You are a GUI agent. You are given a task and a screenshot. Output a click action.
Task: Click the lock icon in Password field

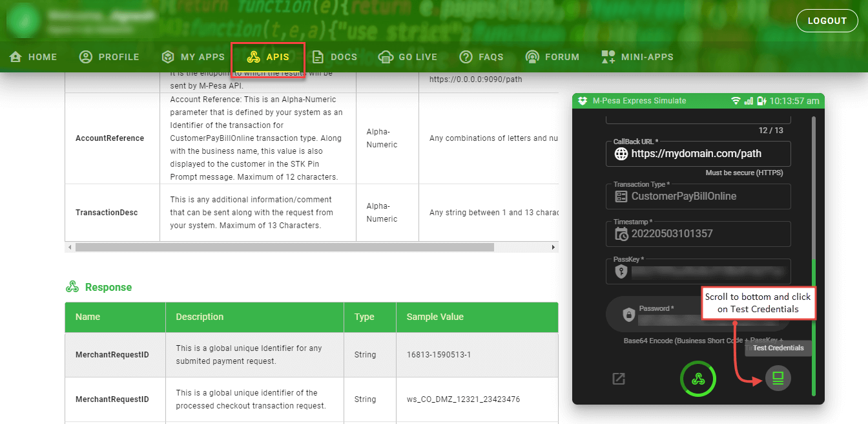(628, 315)
